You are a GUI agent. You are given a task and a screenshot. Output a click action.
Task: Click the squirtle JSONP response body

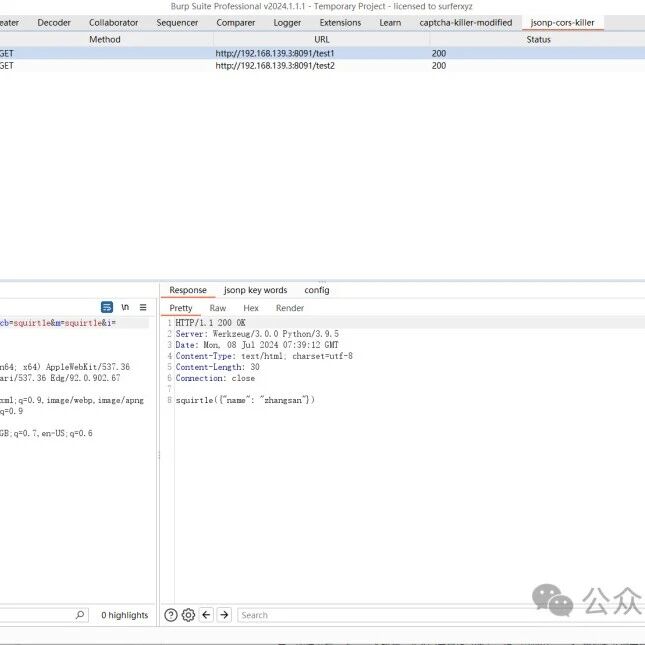point(245,400)
